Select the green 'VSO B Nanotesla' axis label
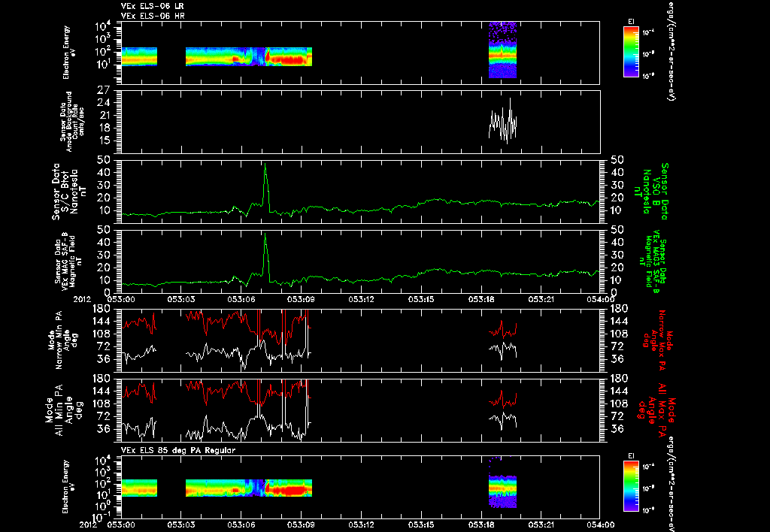770x532 pixels. point(652,192)
